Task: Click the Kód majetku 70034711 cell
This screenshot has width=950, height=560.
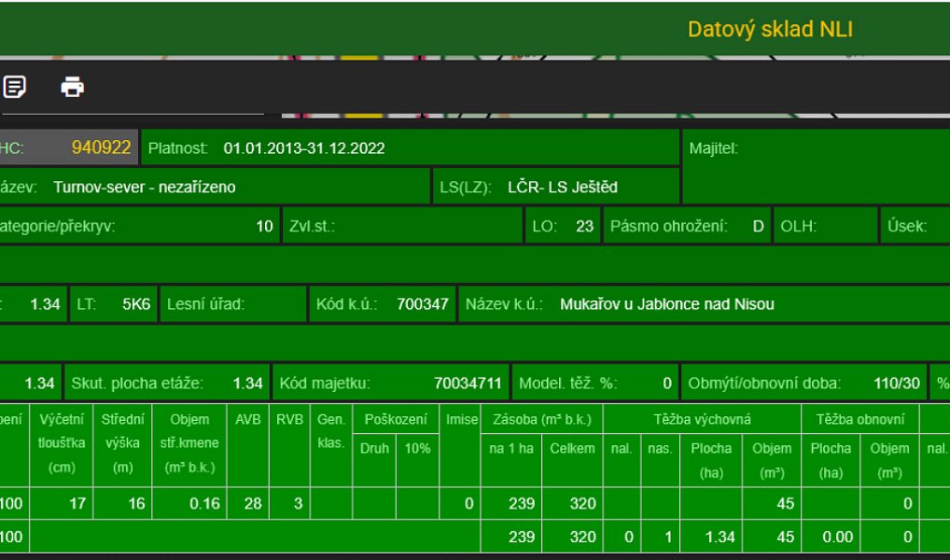Action: coord(391,383)
